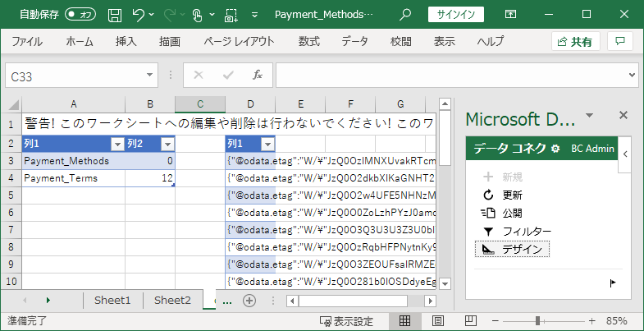Screen dimensions: 644x331
Task: Add a new sheet with plus icon
Action: coord(249,301)
